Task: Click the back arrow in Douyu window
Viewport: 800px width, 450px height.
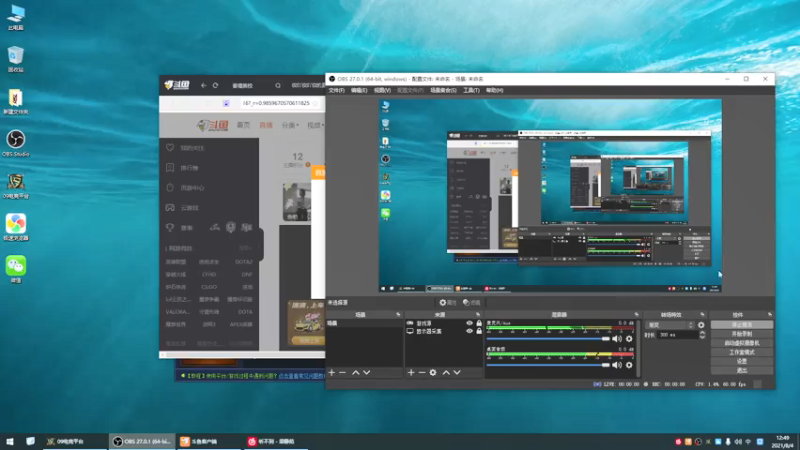Action: point(204,86)
